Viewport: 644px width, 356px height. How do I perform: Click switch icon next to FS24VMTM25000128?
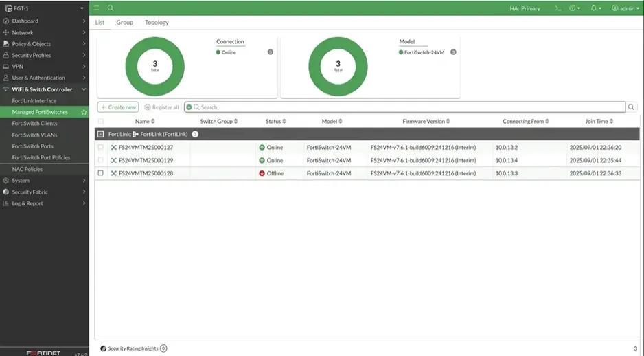pyautogui.click(x=114, y=173)
